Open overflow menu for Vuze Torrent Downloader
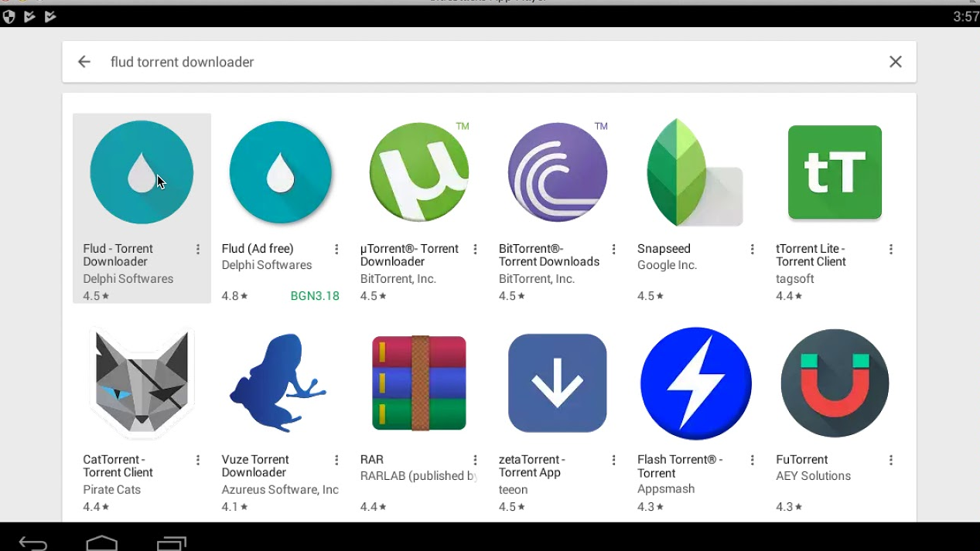This screenshot has width=980, height=551. (336, 460)
